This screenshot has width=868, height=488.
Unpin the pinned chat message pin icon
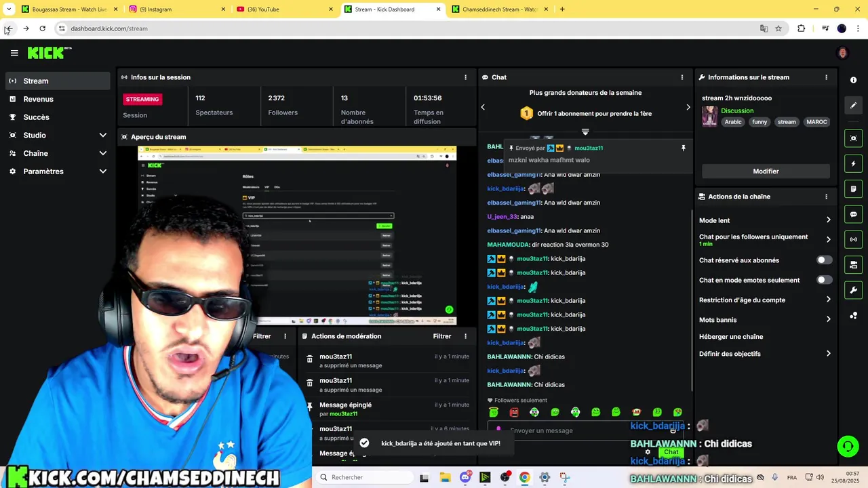pyautogui.click(x=684, y=148)
